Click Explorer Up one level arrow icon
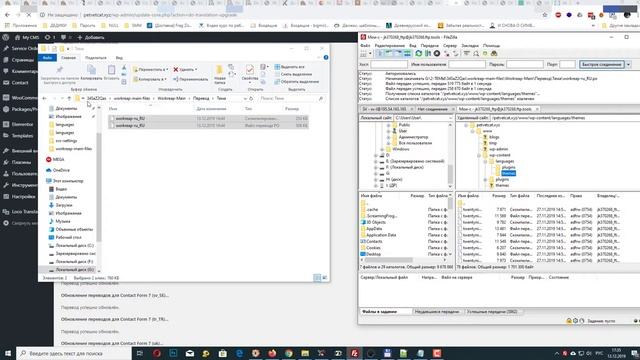Image resolution: width=640 pixels, height=360 pixels. pyautogui.click(x=69, y=99)
